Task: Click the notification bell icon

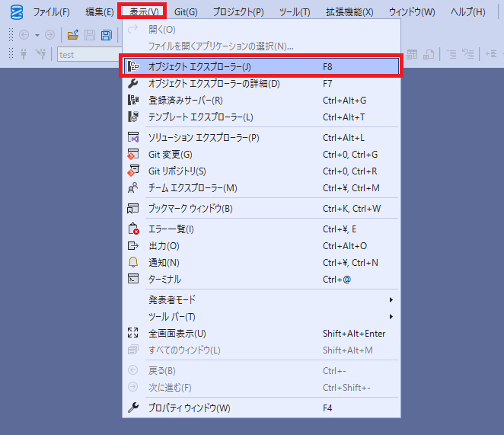Action: [133, 263]
